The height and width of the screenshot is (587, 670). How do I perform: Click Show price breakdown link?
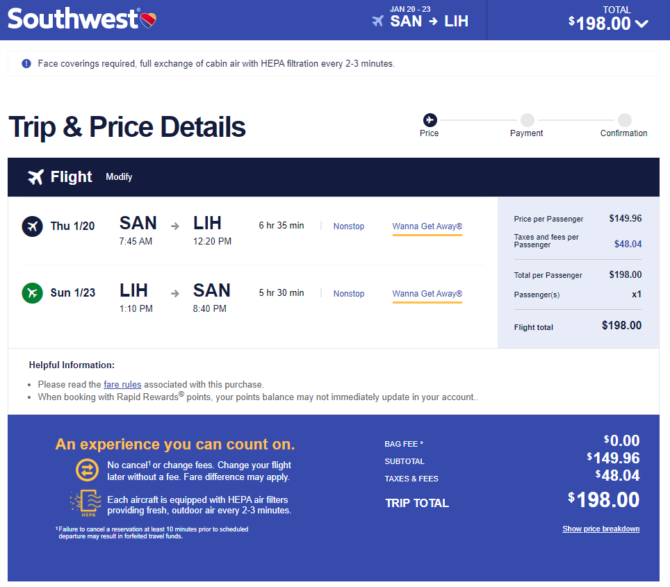click(601, 529)
